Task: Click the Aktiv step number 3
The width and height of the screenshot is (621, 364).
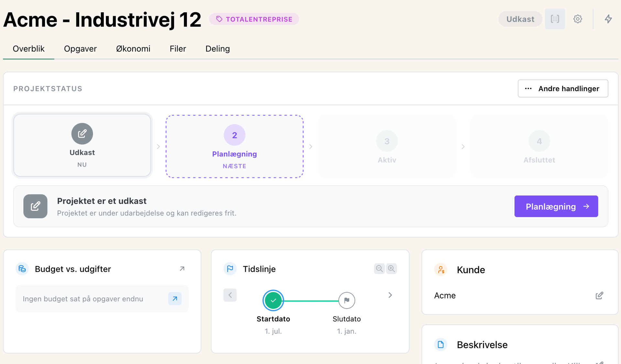Action: pyautogui.click(x=387, y=141)
